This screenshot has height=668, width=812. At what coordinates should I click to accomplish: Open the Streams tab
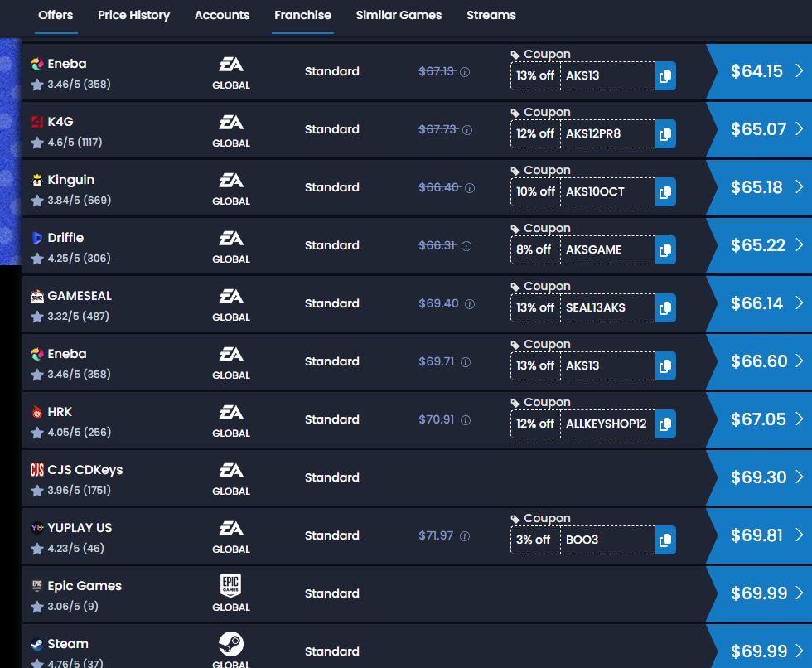click(x=491, y=15)
